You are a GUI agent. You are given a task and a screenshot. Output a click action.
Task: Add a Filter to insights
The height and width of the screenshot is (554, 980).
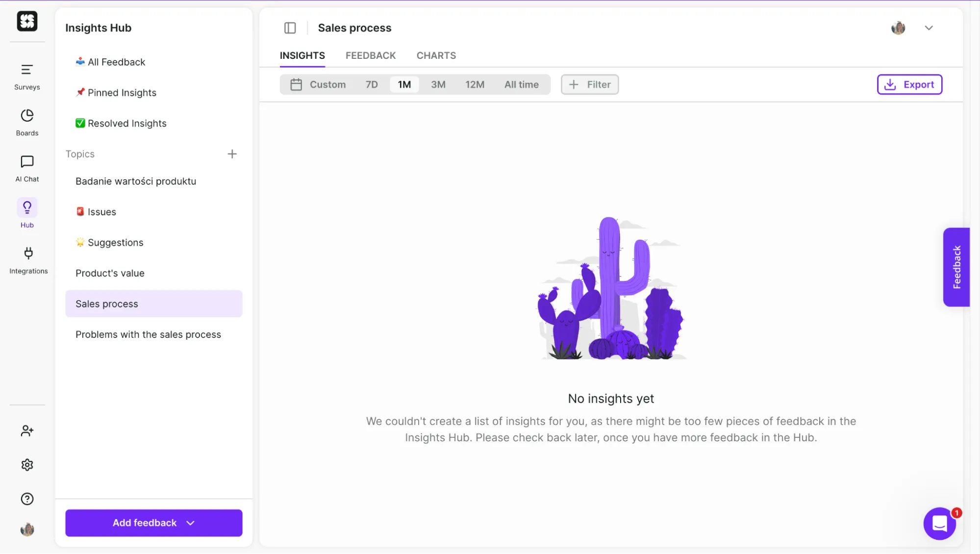(589, 84)
